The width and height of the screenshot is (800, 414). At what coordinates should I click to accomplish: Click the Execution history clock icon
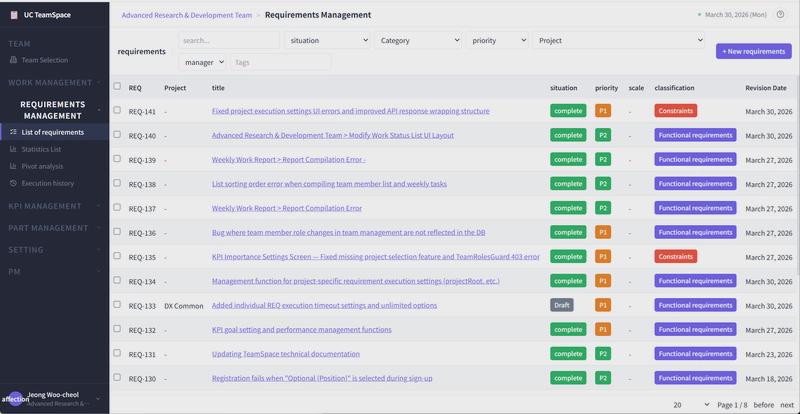click(13, 183)
